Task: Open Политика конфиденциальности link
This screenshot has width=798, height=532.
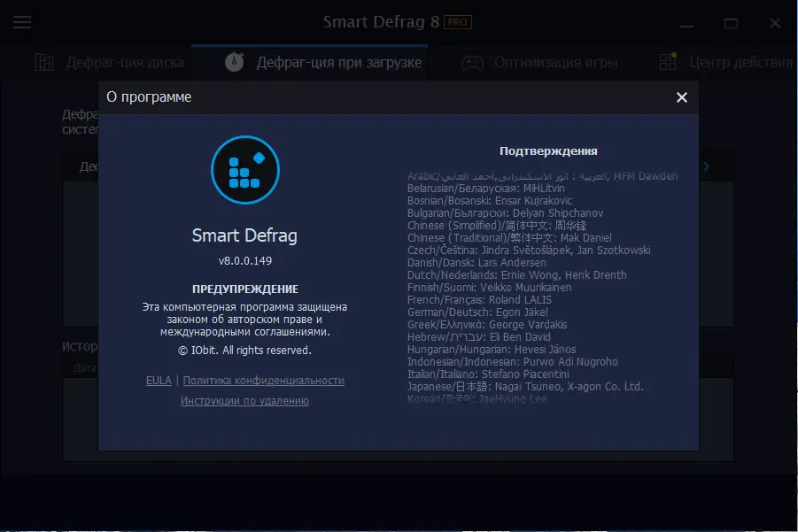Action: point(263,380)
